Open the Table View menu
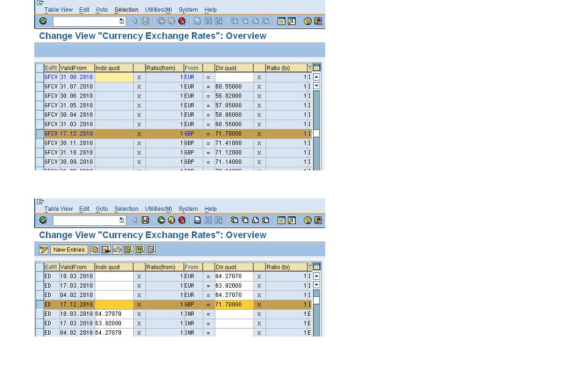This screenshot has width=588, height=375. (x=58, y=10)
